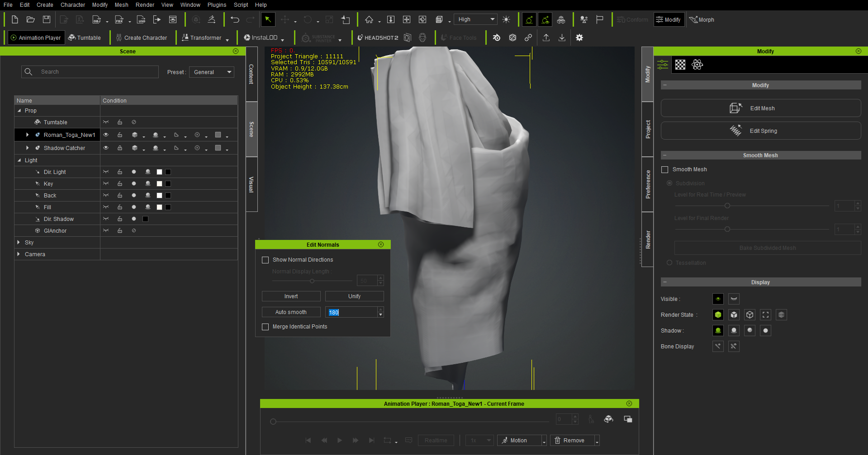Viewport: 868px width, 455px height.
Task: Set Render State to solid green cube
Action: (718, 315)
